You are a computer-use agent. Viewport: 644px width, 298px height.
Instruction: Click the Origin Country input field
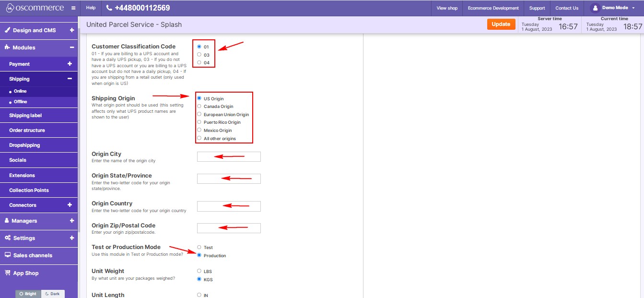[x=229, y=206]
